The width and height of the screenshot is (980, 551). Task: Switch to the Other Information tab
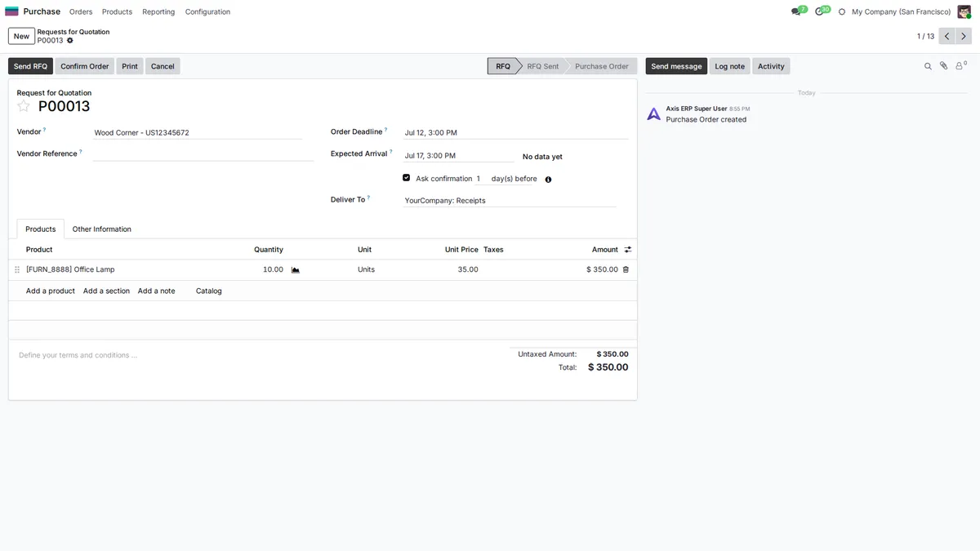(x=102, y=229)
